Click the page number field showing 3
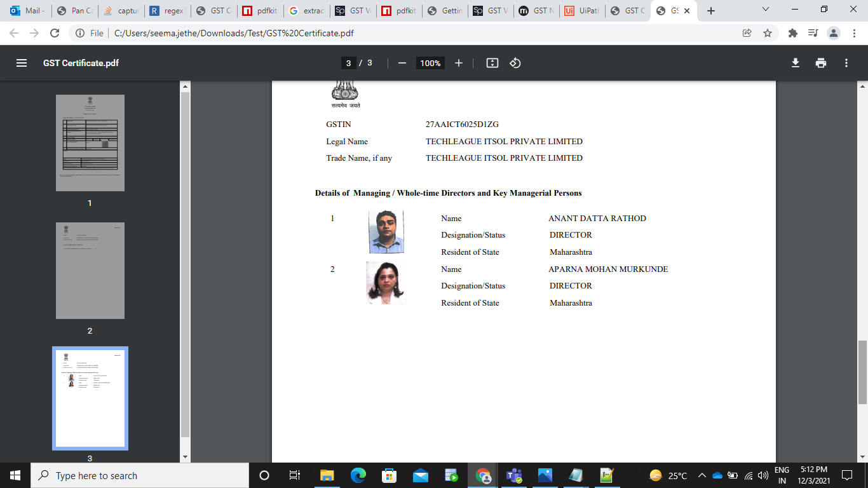 pyautogui.click(x=348, y=63)
